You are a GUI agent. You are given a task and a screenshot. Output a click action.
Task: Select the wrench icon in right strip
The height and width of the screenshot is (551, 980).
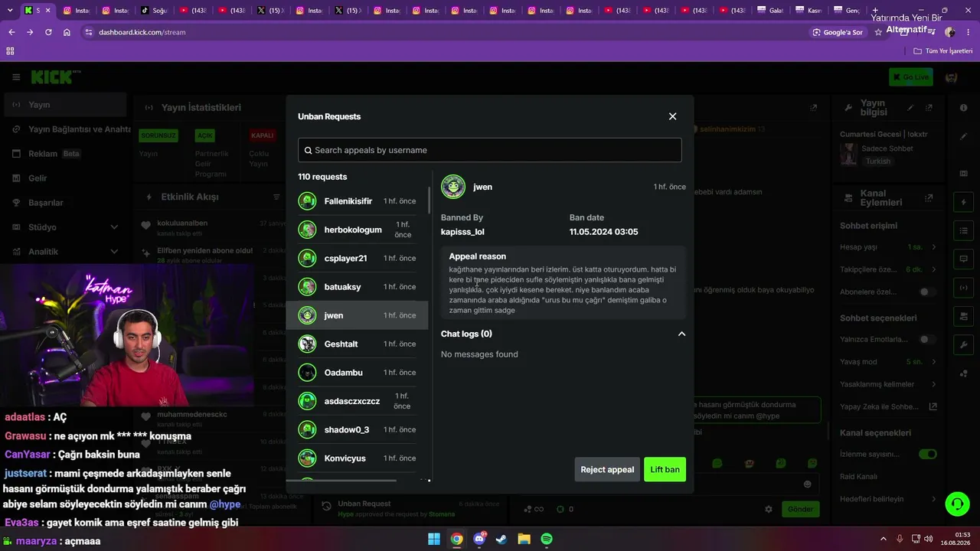[x=963, y=345]
